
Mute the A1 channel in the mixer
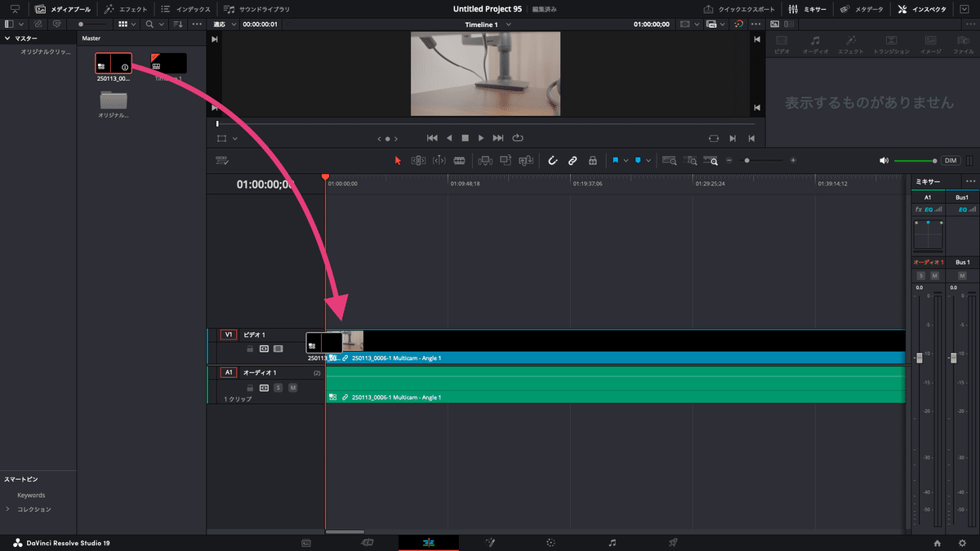[x=934, y=276]
